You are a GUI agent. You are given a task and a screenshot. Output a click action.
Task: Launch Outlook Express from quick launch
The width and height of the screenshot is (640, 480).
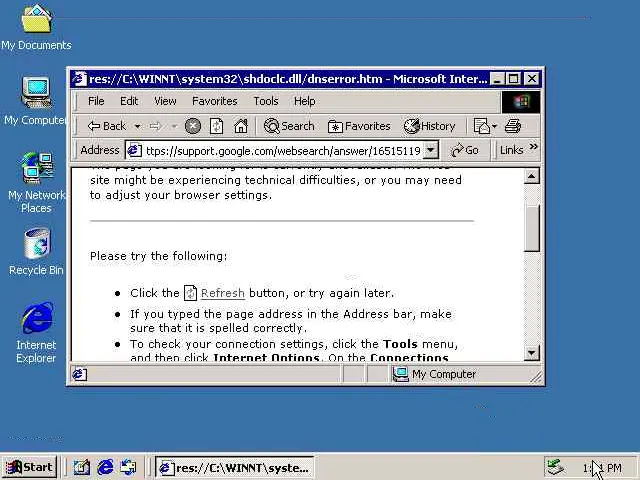pos(129,467)
